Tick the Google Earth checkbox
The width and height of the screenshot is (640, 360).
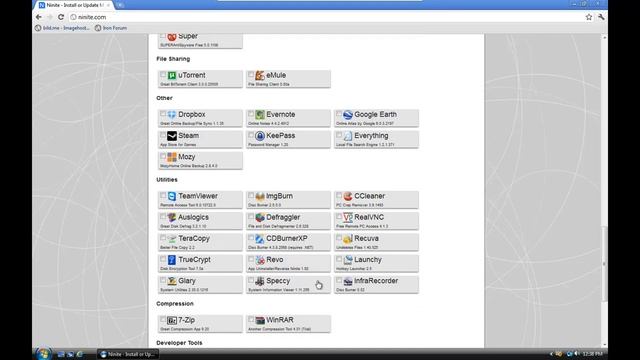pos(339,113)
